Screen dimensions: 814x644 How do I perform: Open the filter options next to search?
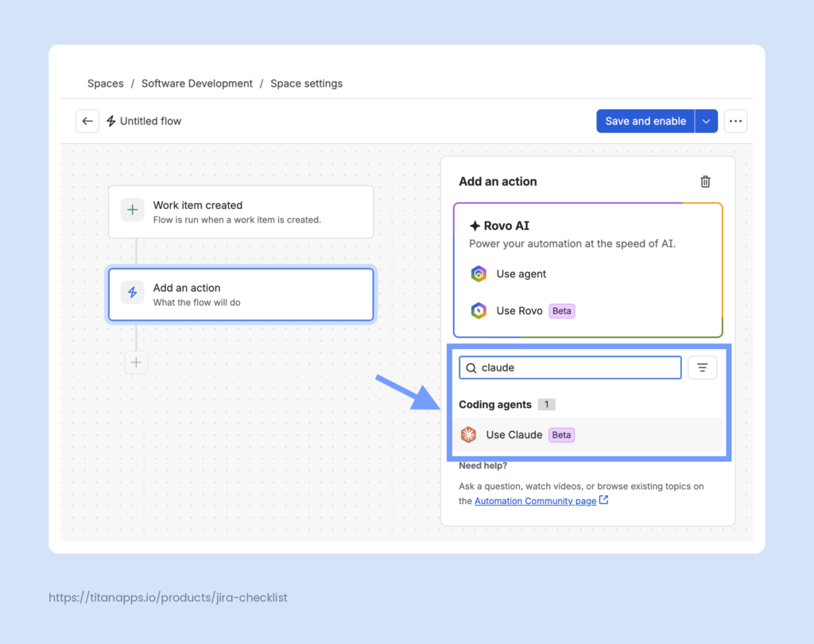702,367
